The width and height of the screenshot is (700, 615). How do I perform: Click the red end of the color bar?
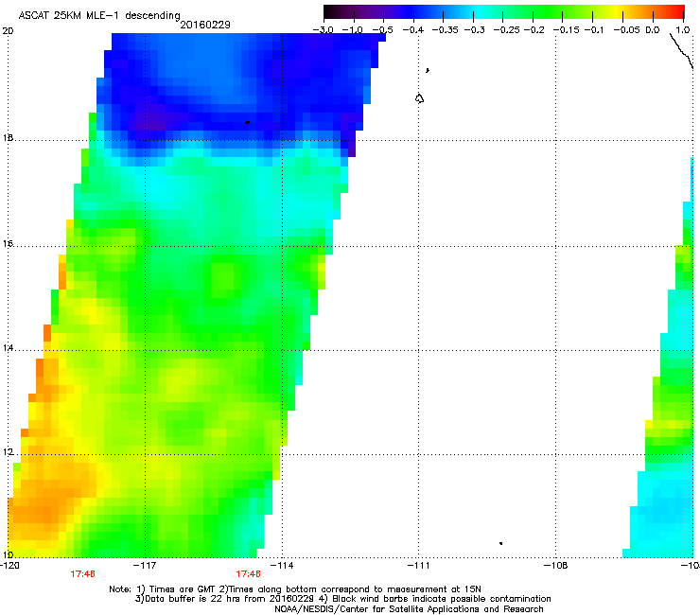(x=679, y=12)
